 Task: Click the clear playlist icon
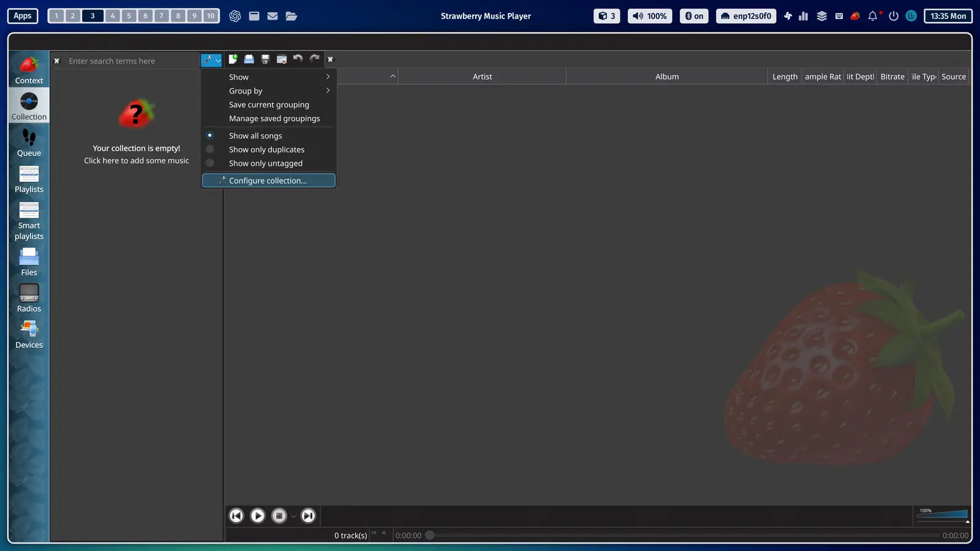282,59
